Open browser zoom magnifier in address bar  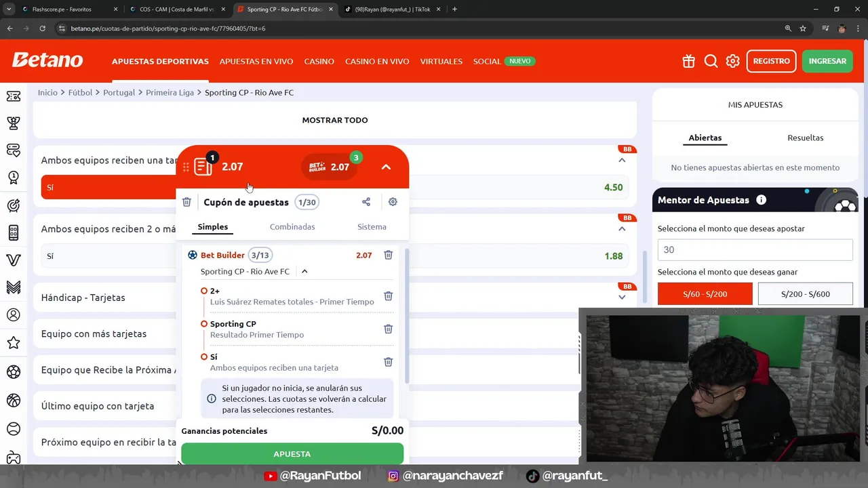click(788, 28)
